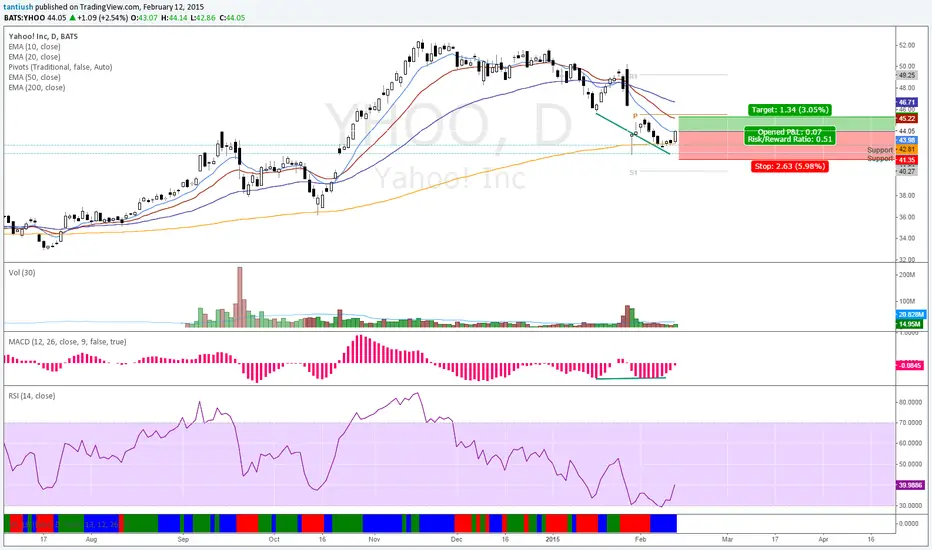Click the 38.00 price axis label
The height and width of the screenshot is (550, 932).
click(907, 196)
